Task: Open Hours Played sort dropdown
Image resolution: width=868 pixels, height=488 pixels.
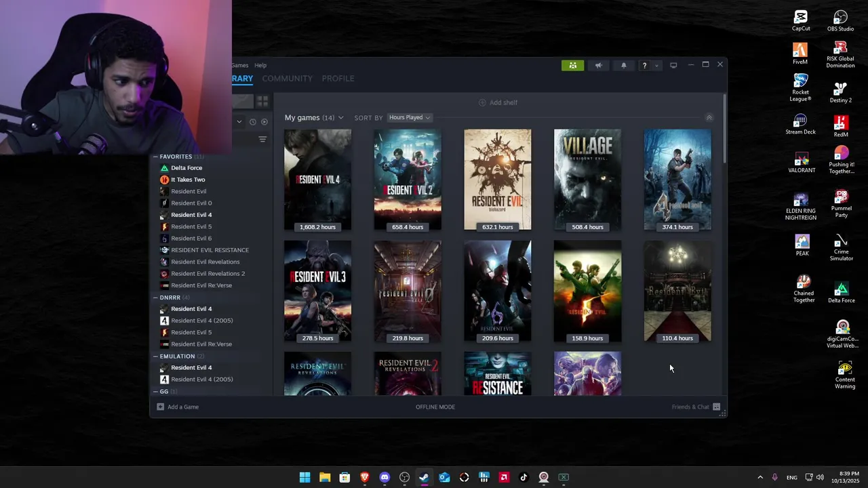Action: (x=410, y=118)
